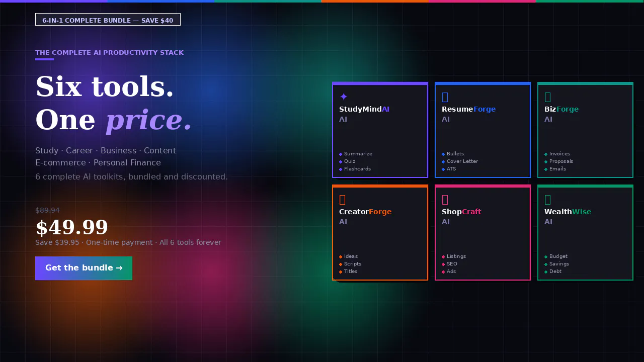644x362 pixels.
Task: Select the Ads feature item
Action: click(x=449, y=271)
